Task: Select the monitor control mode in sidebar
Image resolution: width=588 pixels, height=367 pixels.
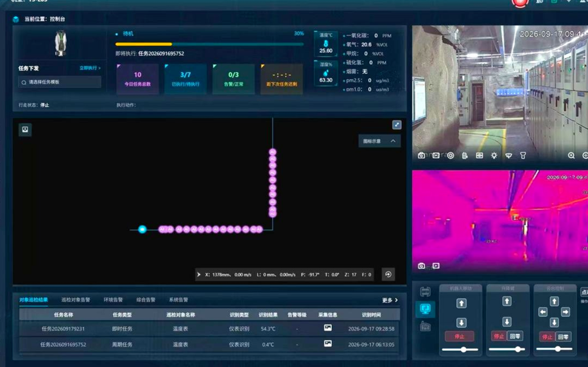Action: (425, 309)
